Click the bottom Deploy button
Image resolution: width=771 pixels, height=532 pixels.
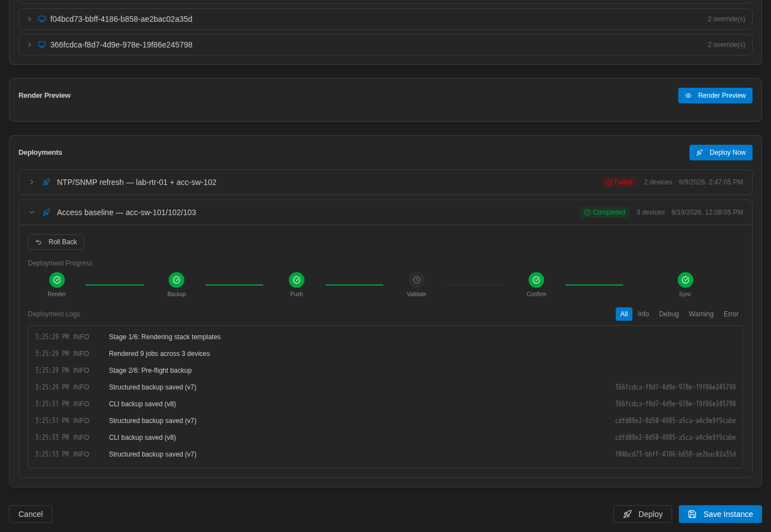pyautogui.click(x=642, y=514)
